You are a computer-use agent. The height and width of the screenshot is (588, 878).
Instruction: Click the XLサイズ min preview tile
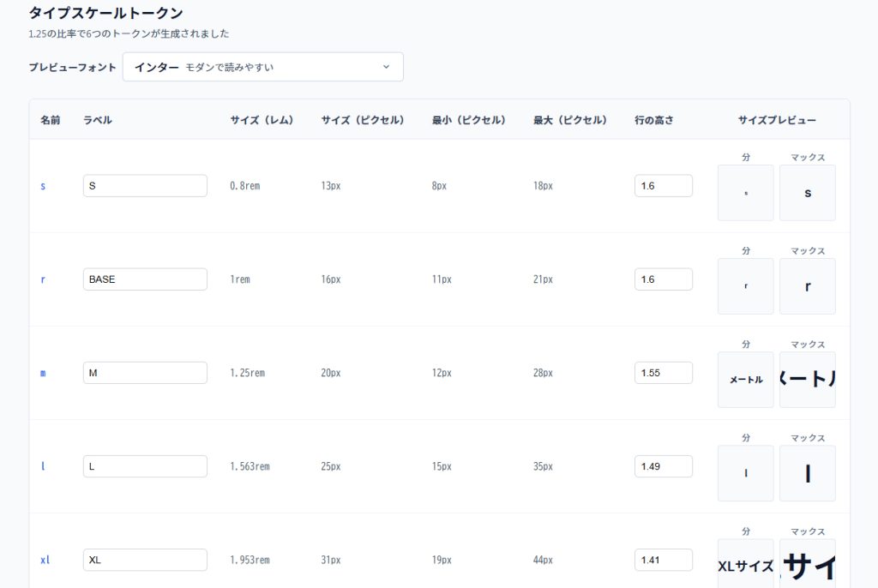tap(745, 565)
